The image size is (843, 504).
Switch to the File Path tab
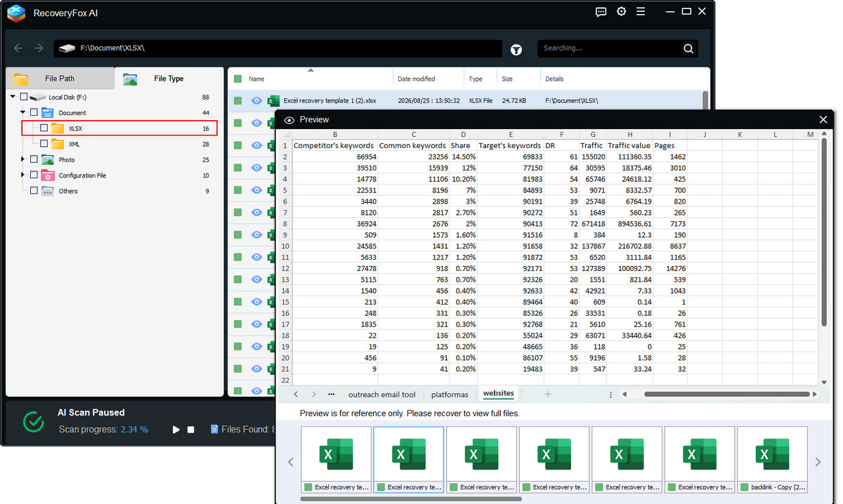pos(60,79)
